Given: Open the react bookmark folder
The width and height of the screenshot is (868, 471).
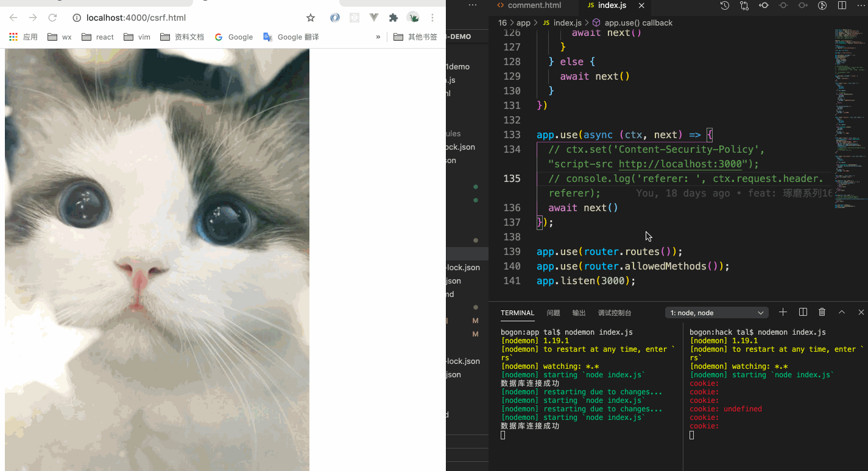Looking at the screenshot, I should pyautogui.click(x=97, y=37).
